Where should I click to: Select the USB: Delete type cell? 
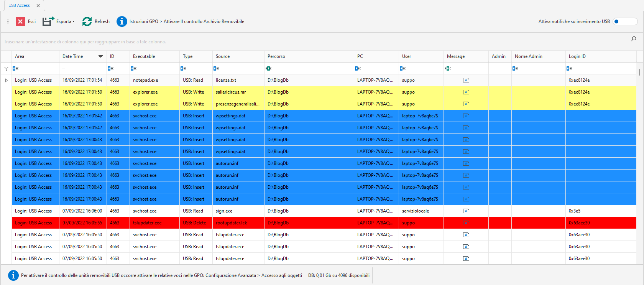click(x=196, y=223)
